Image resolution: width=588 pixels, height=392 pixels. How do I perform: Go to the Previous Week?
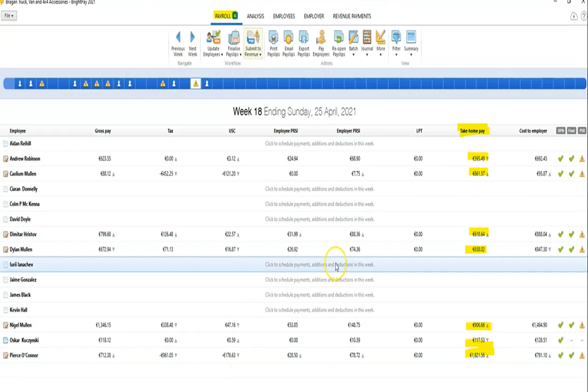[x=178, y=44]
